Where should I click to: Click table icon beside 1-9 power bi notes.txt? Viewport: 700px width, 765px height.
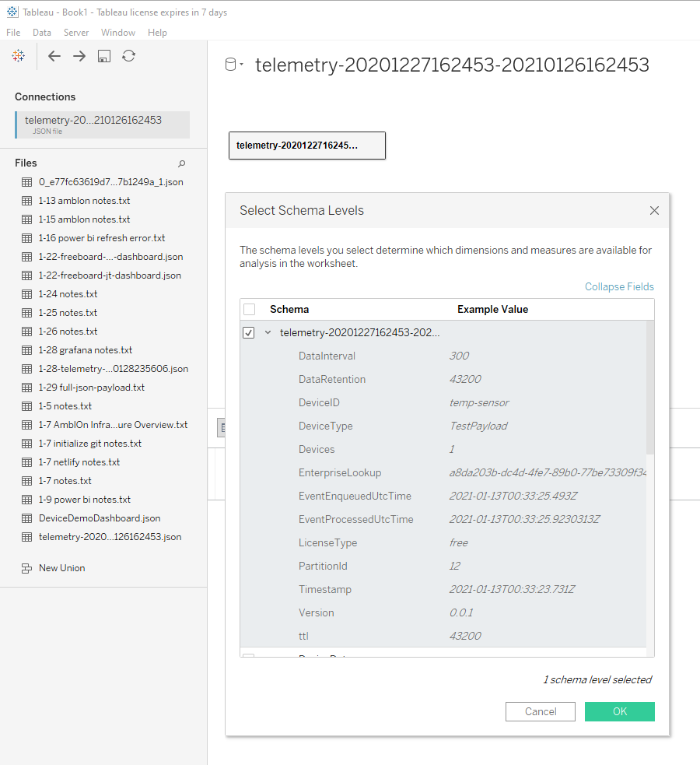click(x=26, y=500)
